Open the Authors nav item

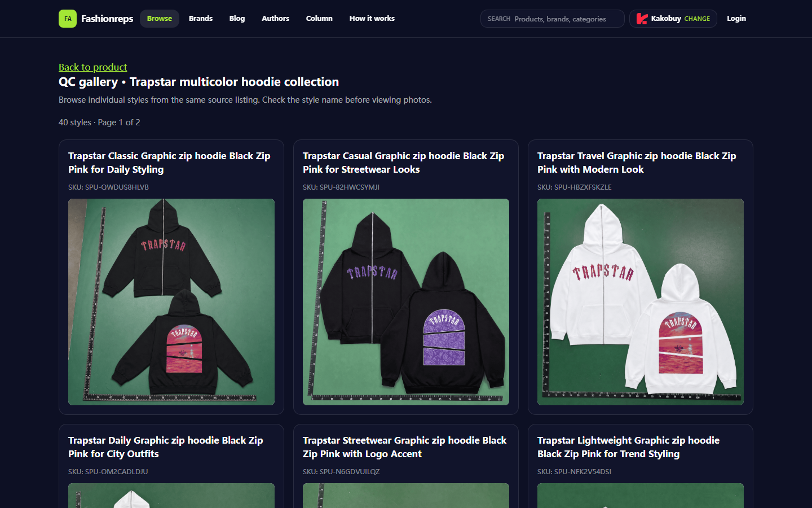pyautogui.click(x=275, y=19)
